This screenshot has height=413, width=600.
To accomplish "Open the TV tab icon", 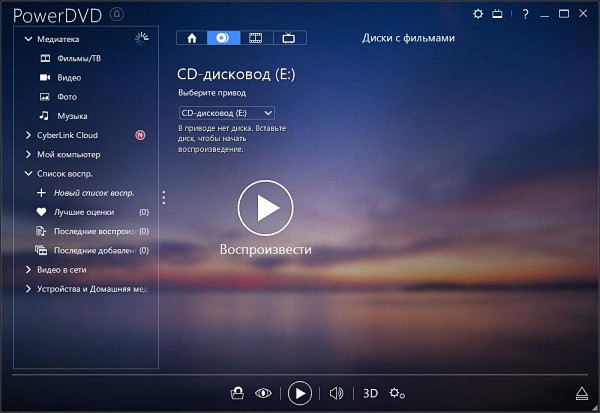I will (289, 38).
